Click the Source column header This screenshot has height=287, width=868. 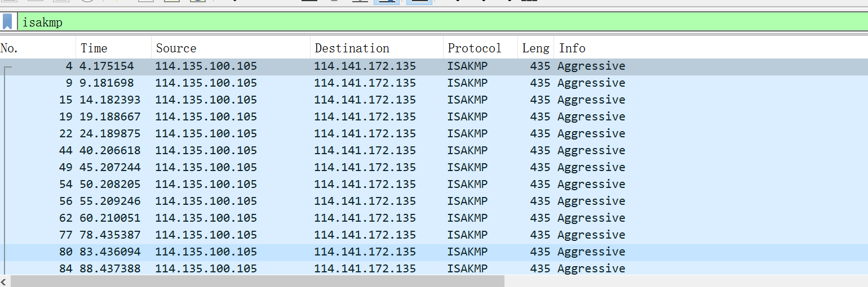coord(231,48)
